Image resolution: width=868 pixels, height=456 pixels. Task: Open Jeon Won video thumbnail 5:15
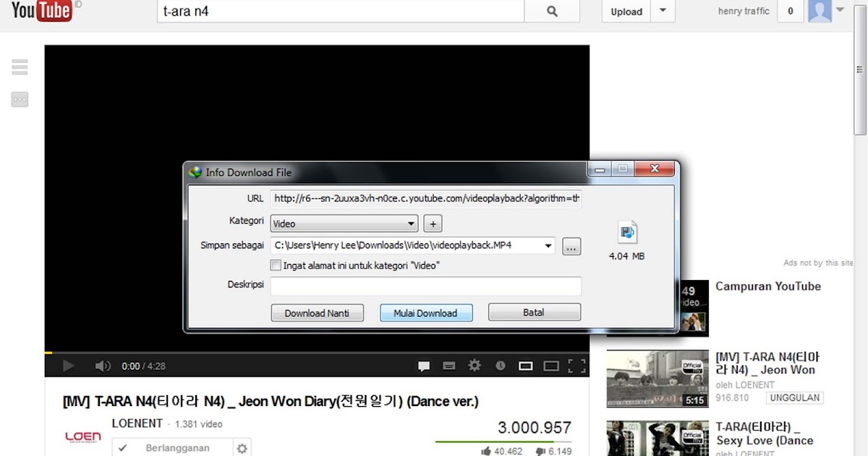click(658, 379)
